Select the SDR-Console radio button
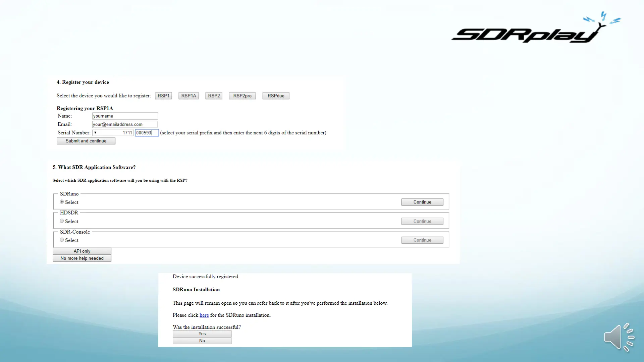The height and width of the screenshot is (362, 644). pos(62,240)
